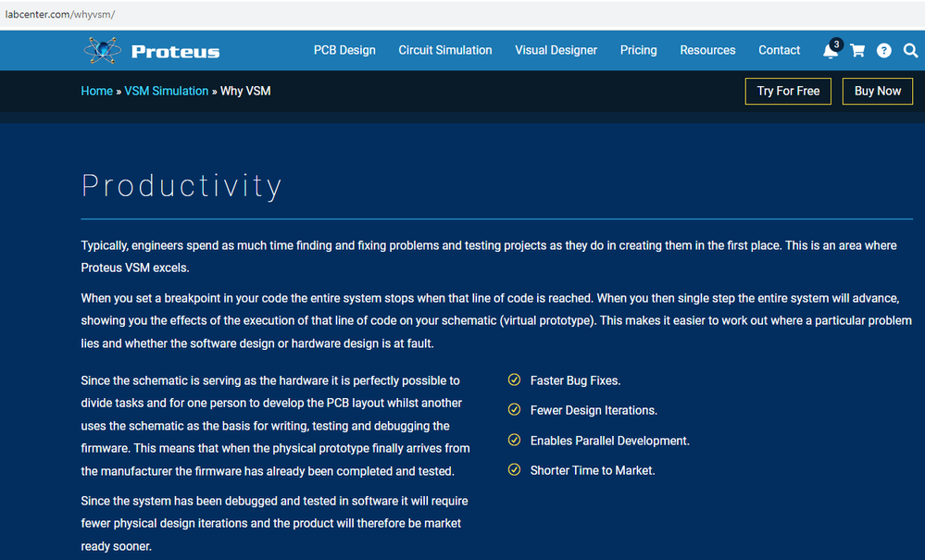
Task: Click the Proteus wordmark in header
Action: pos(175,52)
